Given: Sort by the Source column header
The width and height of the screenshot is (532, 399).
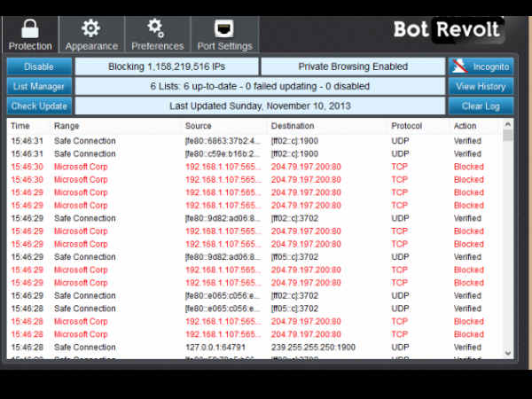Looking at the screenshot, I should tap(198, 126).
